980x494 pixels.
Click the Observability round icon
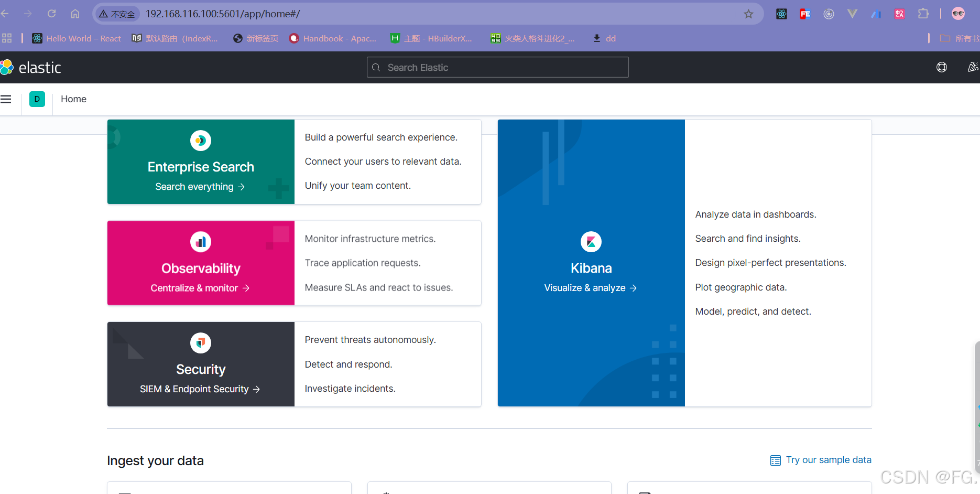click(201, 242)
